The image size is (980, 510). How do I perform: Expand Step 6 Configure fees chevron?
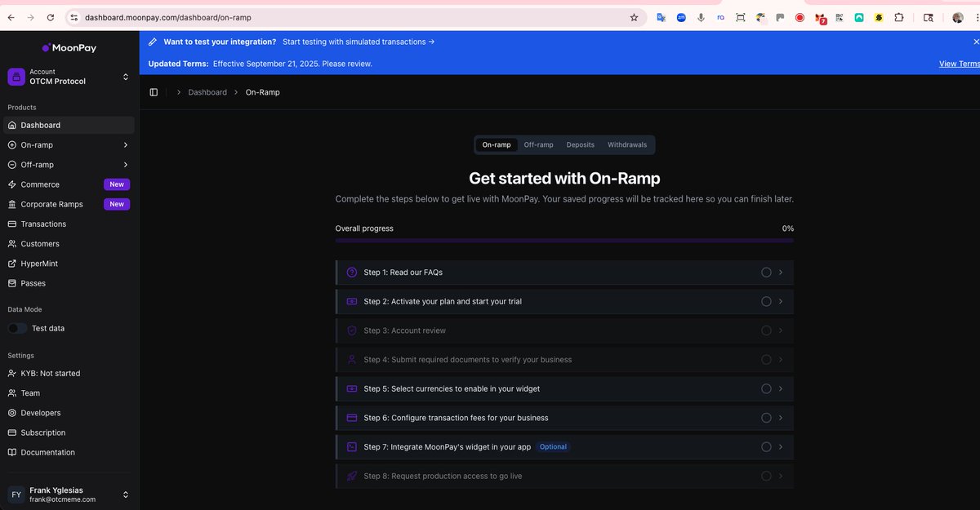point(781,418)
